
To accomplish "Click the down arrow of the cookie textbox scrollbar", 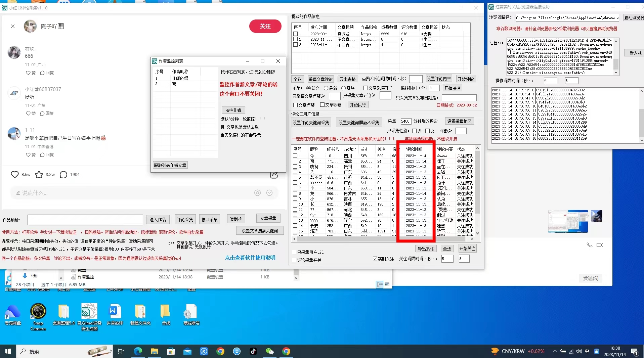I will point(616,73).
